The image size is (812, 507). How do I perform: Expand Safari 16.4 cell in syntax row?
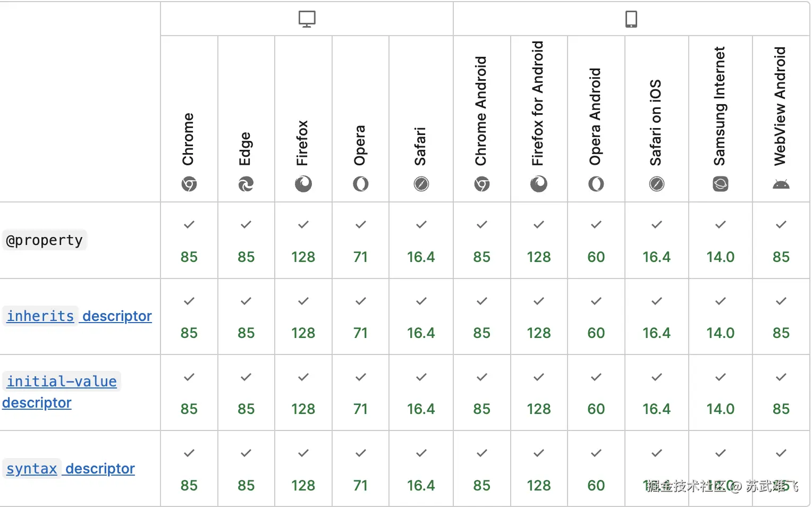(421, 469)
